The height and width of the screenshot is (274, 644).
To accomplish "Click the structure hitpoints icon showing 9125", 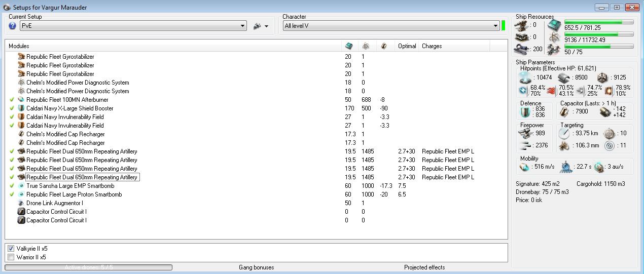I will pos(602,77).
